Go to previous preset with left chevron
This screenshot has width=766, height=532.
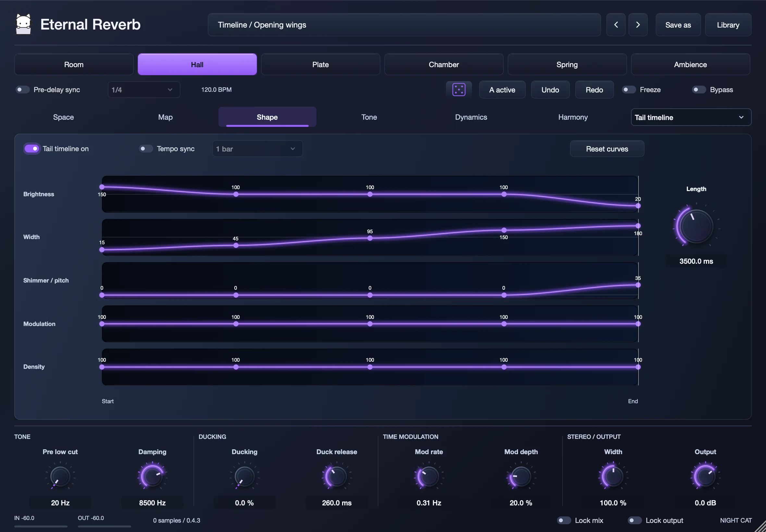[x=616, y=25]
